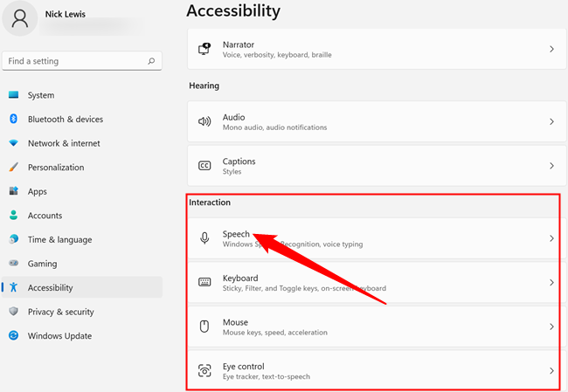Click the Nick Lewis account name
Viewport: 568px width, 392px height.
pyautogui.click(x=66, y=14)
